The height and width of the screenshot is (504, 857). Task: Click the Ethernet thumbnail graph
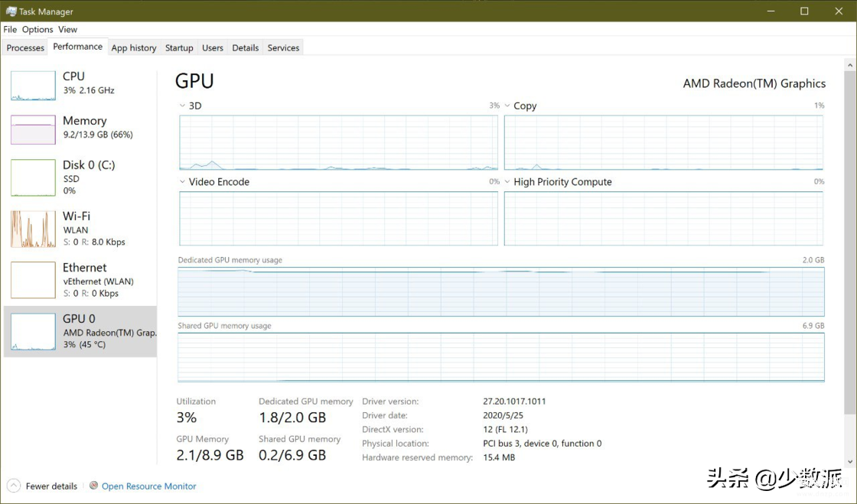(34, 280)
